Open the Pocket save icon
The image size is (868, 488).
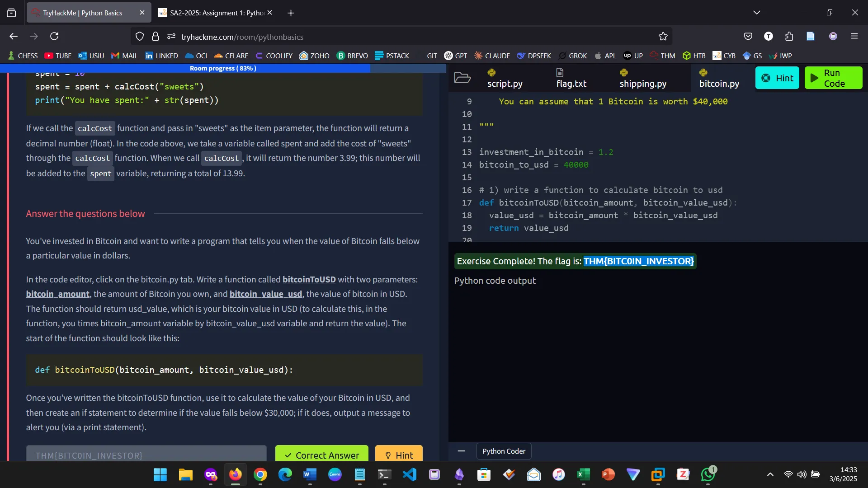click(x=748, y=36)
